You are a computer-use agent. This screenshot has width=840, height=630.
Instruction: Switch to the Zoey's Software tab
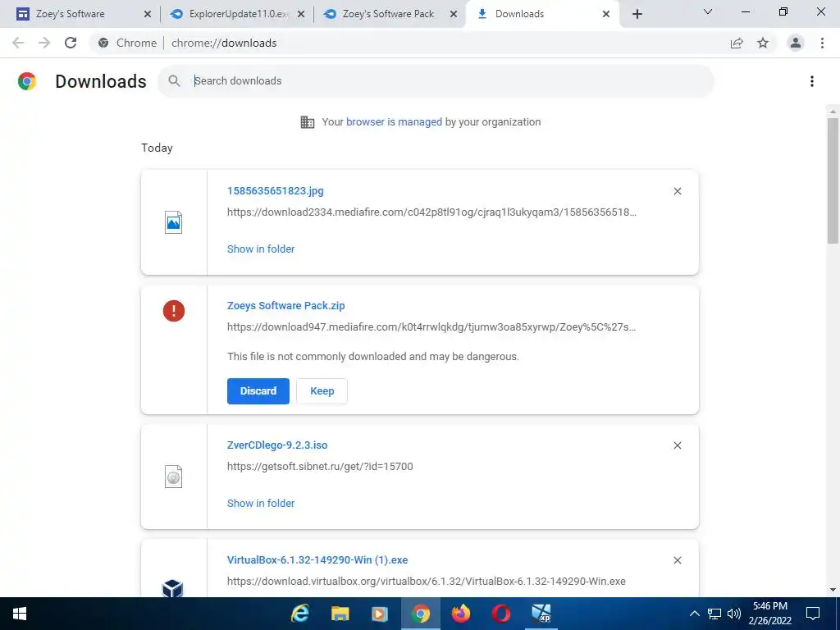(71, 14)
